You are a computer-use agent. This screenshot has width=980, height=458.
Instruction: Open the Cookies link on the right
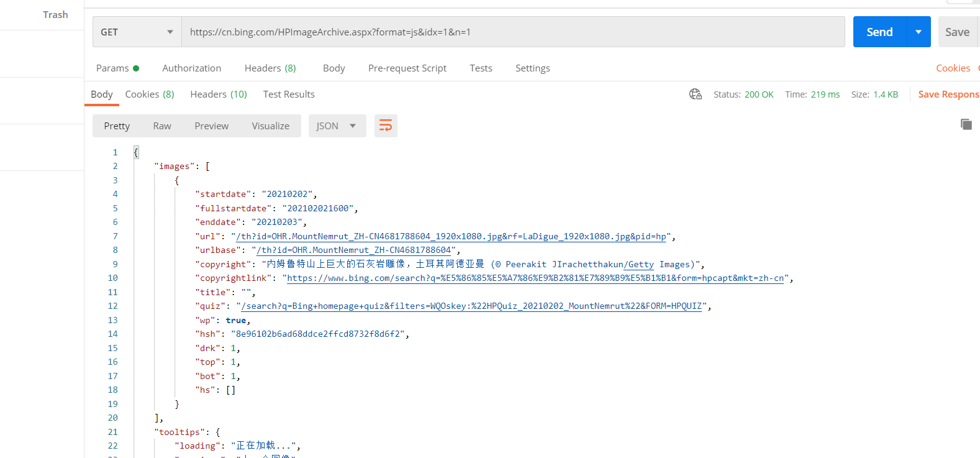(953, 68)
